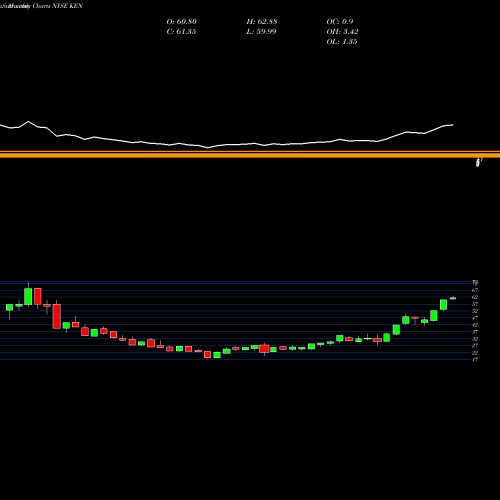The width and height of the screenshot is (500, 500).
Task: Click the small overlapping label below the orange band
Action: (479, 162)
